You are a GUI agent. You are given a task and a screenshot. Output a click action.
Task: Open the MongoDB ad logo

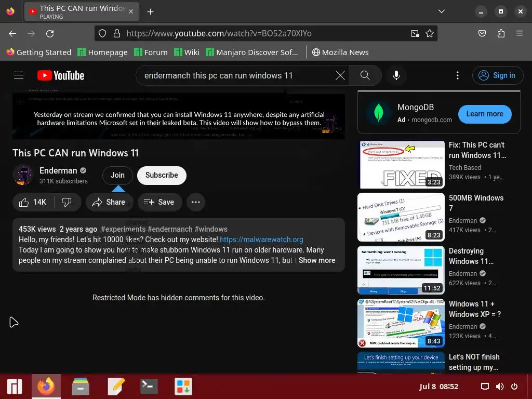coord(378,113)
